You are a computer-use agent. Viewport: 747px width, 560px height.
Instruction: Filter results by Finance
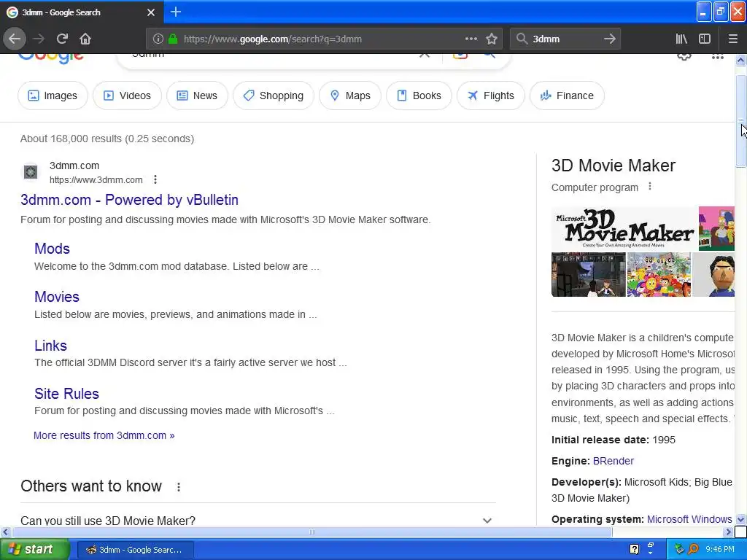pyautogui.click(x=567, y=96)
